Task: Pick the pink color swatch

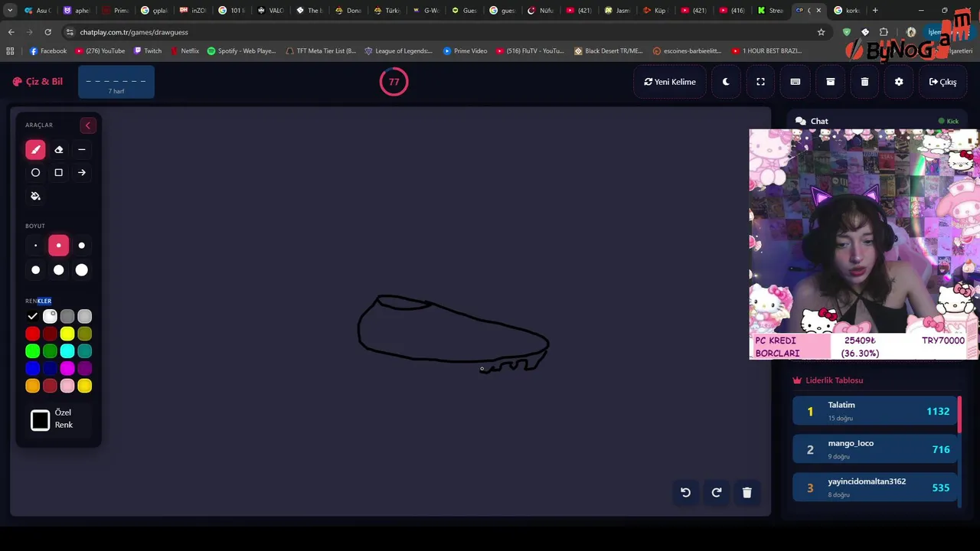Action: click(x=67, y=386)
